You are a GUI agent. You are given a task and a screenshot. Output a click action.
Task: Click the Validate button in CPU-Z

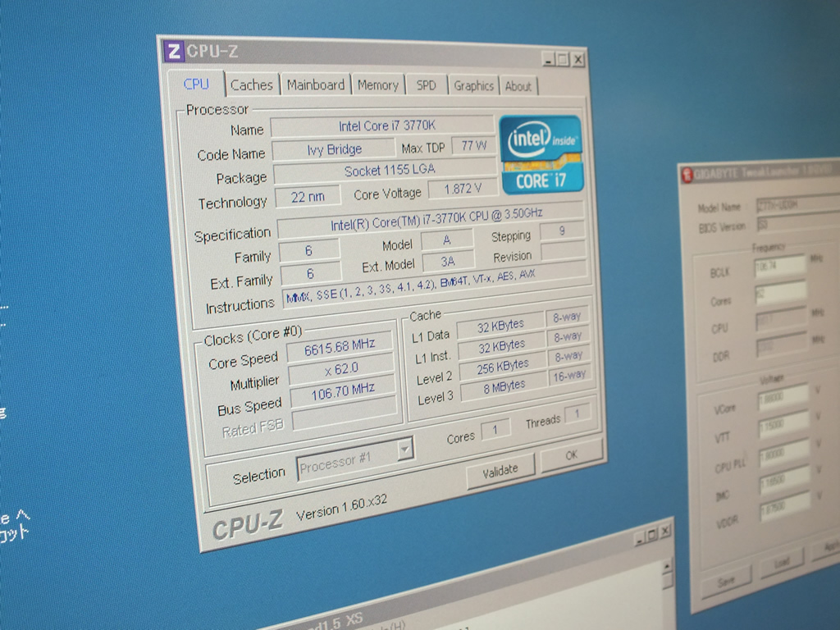pyautogui.click(x=500, y=472)
